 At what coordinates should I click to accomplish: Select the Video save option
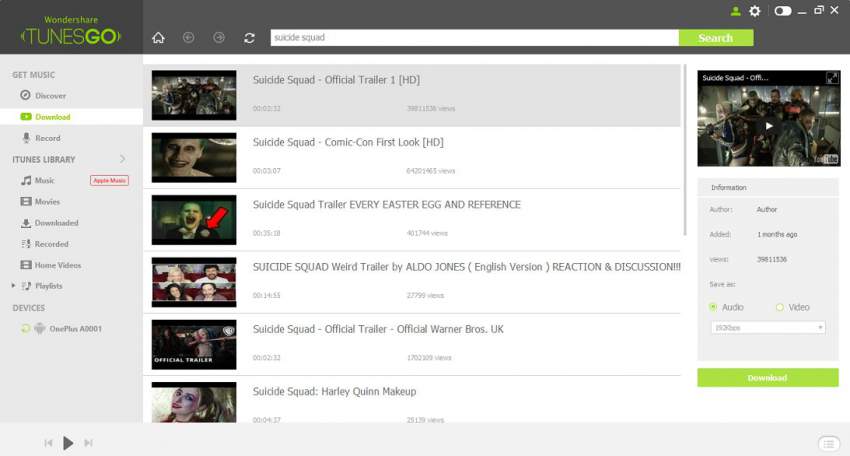coord(780,307)
